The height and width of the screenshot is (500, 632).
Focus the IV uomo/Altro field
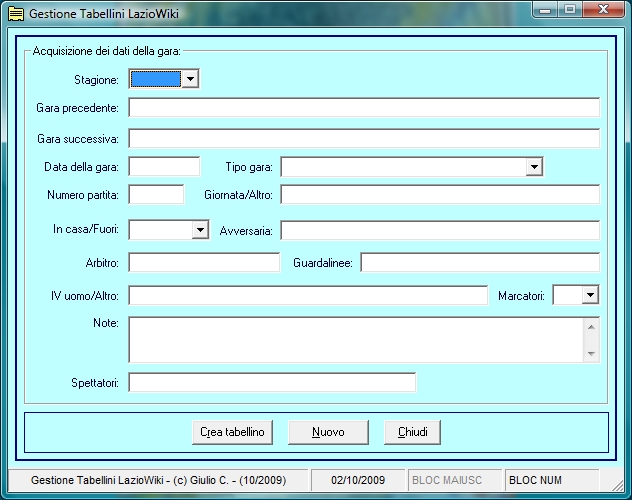(x=307, y=296)
